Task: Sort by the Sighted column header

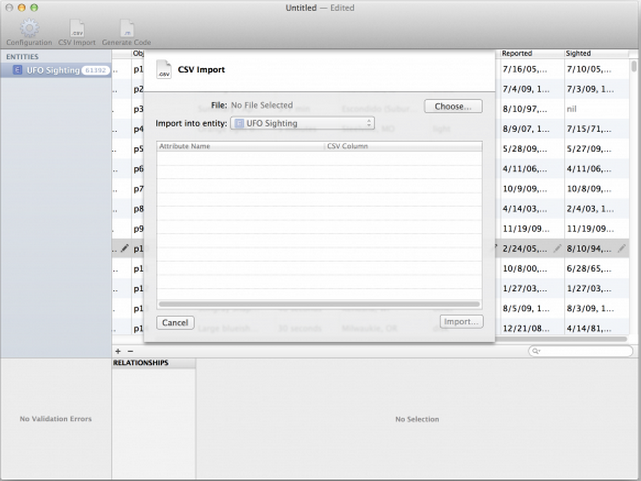Action: 595,53
